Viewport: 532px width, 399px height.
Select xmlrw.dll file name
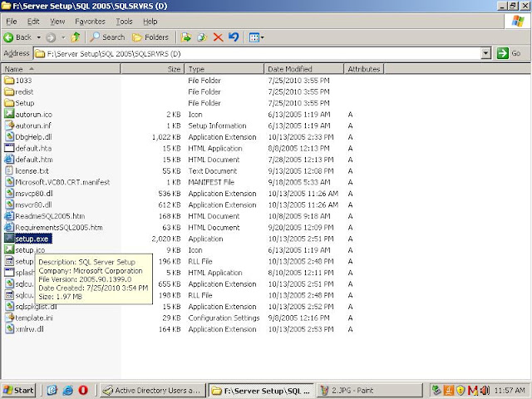point(30,329)
